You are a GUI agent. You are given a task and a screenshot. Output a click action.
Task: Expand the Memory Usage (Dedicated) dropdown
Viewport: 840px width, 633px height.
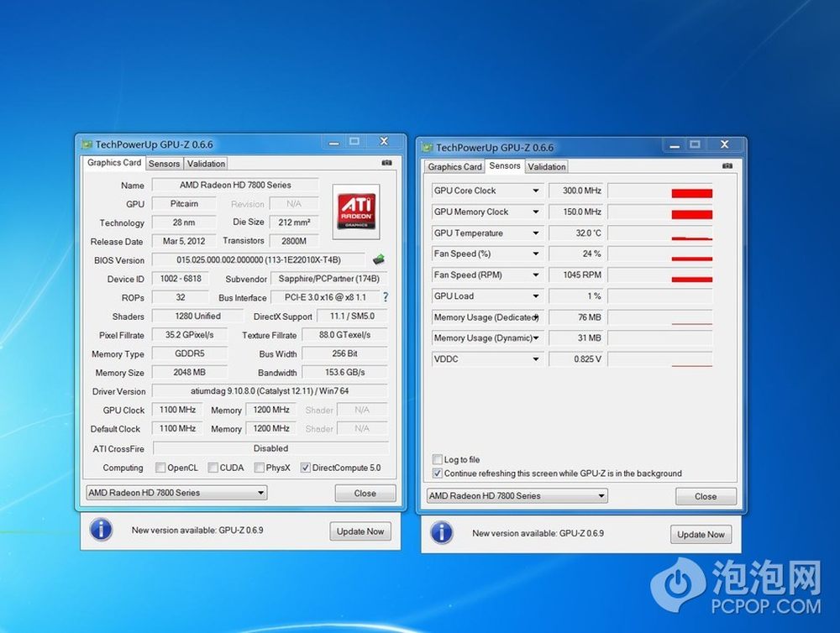coord(535,317)
